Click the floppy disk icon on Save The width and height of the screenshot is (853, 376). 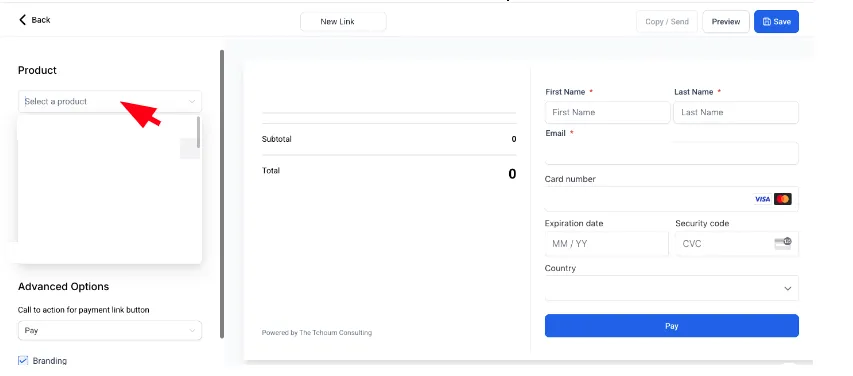pos(767,22)
